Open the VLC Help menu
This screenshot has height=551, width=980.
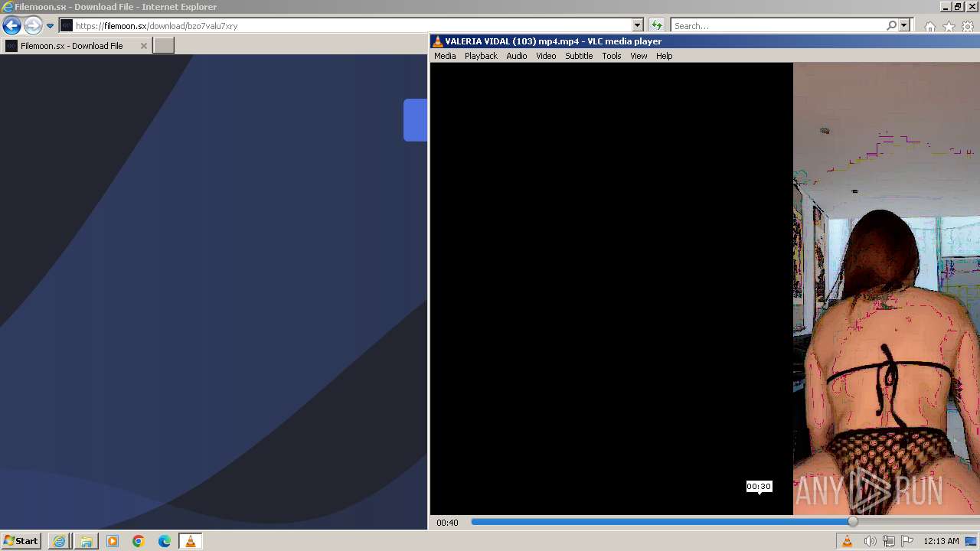pos(664,56)
